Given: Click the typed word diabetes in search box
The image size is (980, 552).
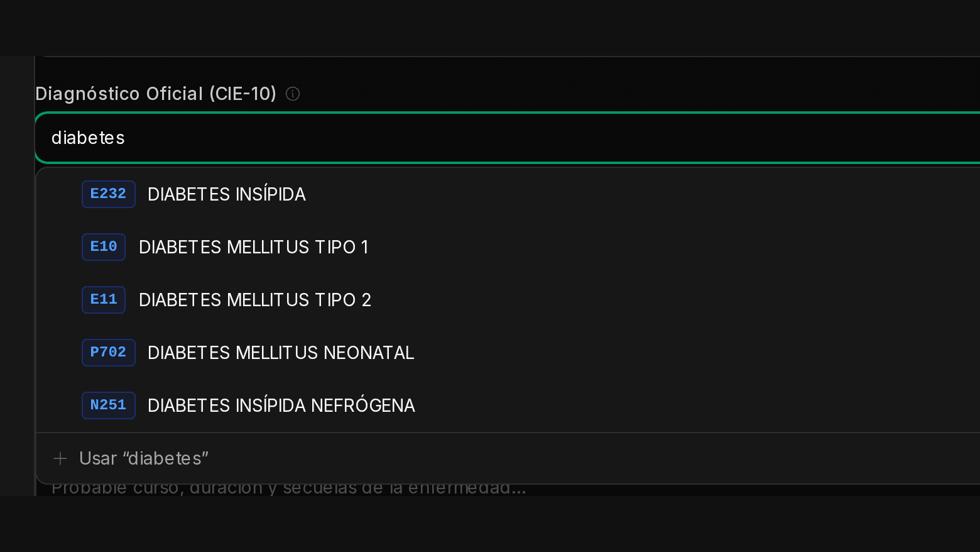Looking at the screenshot, I should (x=88, y=138).
